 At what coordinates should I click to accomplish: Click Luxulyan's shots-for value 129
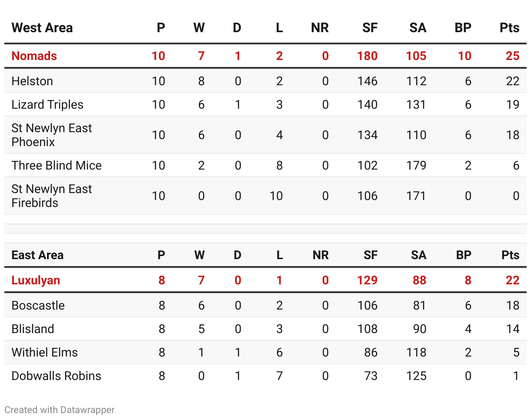(x=367, y=280)
